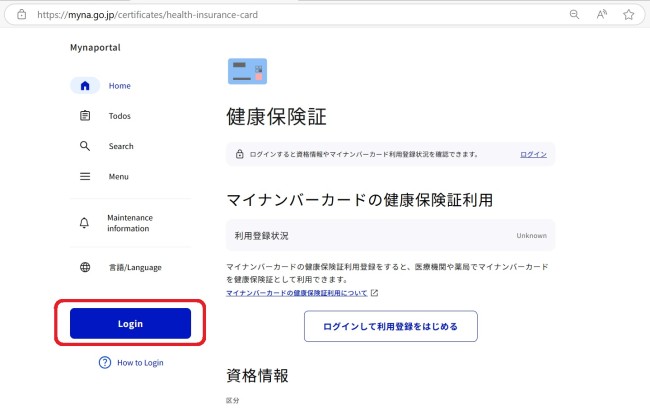Click the question mark help icon

tap(105, 362)
